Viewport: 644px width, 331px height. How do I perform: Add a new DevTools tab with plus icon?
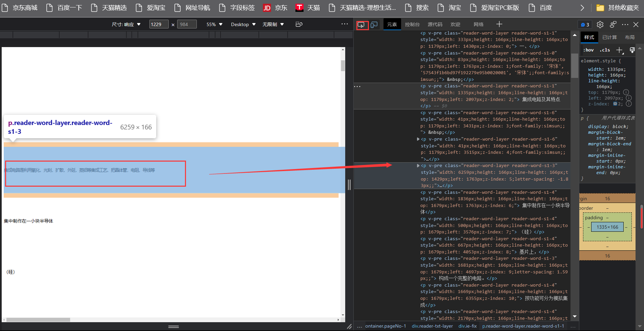point(499,24)
